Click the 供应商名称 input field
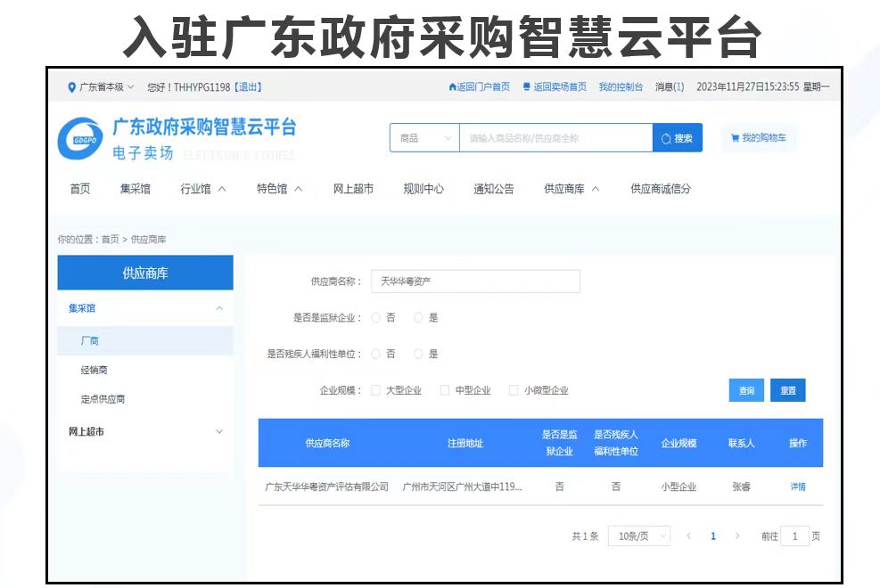This screenshot has height=588, width=880. click(475, 282)
